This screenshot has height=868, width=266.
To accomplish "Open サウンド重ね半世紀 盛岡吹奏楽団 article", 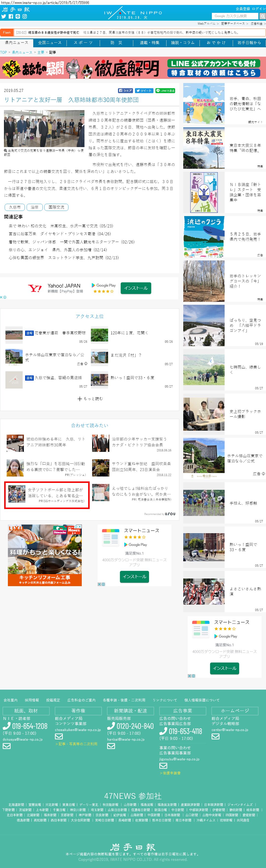I will (x=141, y=467).
